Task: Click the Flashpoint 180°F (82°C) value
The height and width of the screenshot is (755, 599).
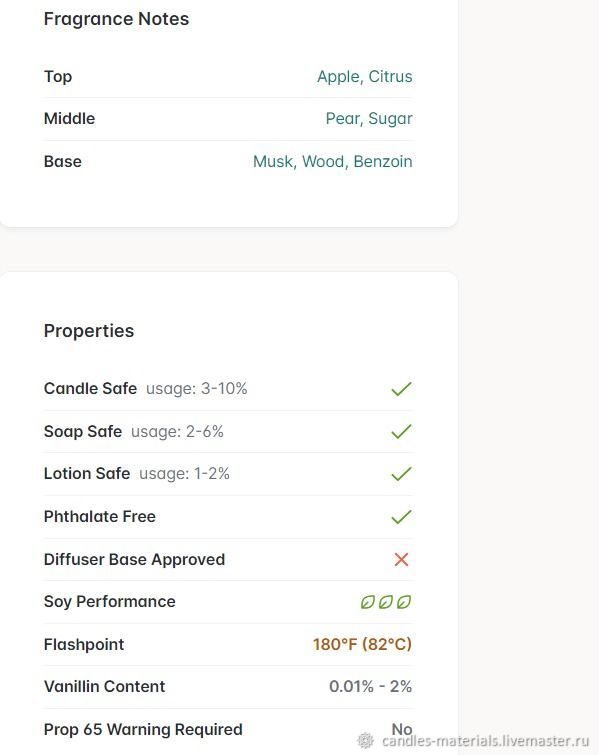Action: click(363, 644)
